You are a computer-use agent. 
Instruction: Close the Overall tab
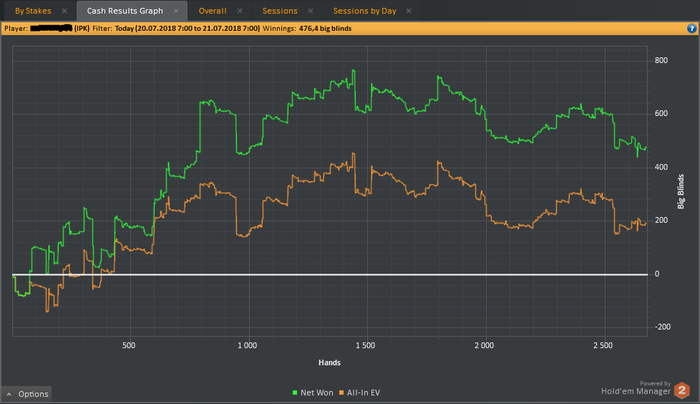[x=240, y=11]
